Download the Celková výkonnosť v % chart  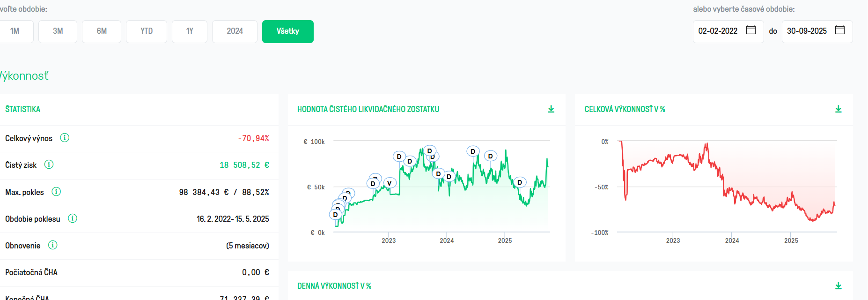(x=839, y=109)
